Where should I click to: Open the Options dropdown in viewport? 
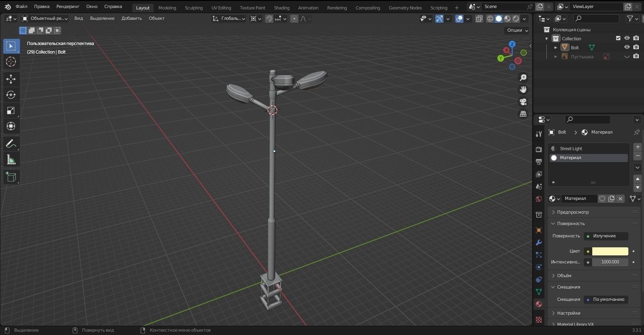click(517, 30)
